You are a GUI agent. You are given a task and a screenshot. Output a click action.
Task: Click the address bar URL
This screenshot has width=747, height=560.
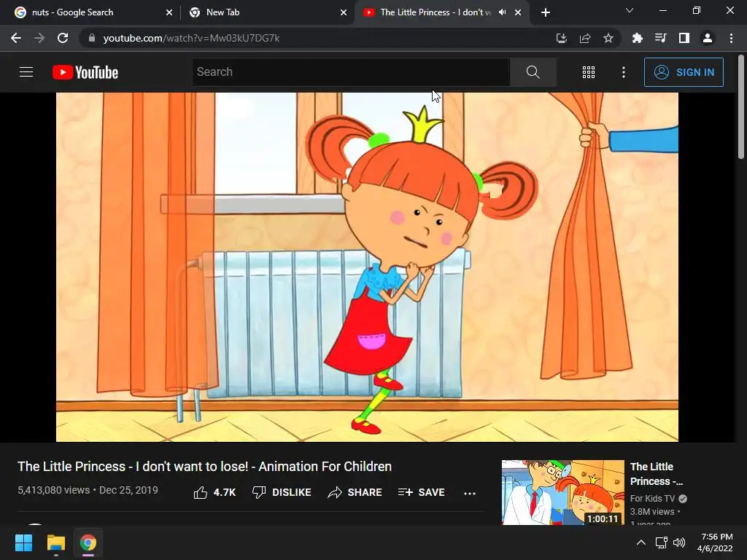191,38
